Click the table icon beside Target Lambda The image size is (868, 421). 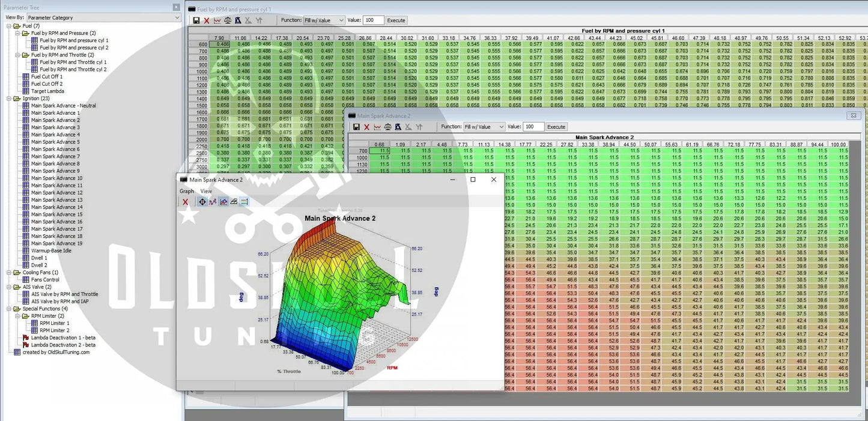coord(26,91)
